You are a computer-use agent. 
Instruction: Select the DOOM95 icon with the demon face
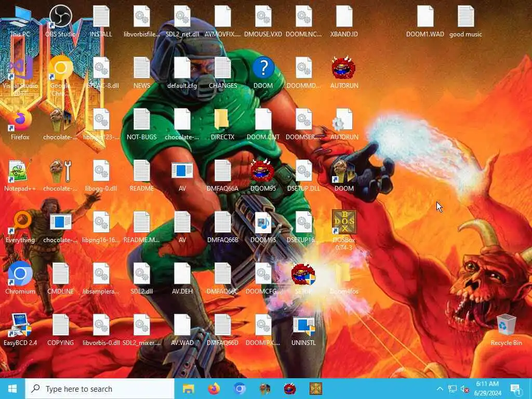pyautogui.click(x=263, y=176)
